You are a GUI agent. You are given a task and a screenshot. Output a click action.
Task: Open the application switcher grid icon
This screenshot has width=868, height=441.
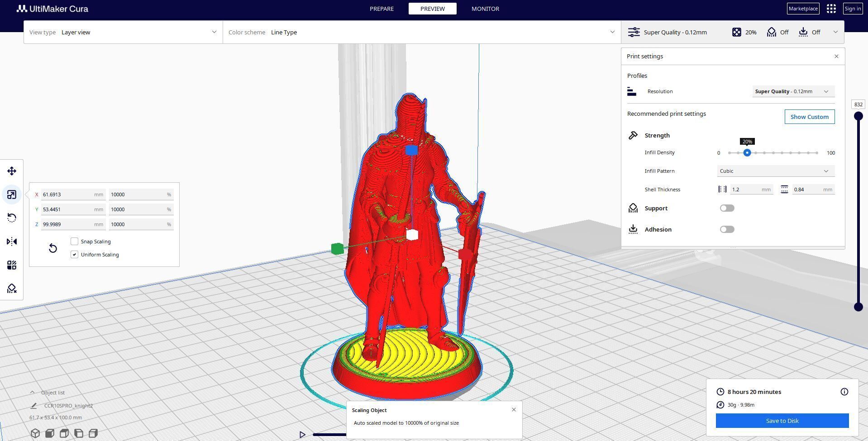pyautogui.click(x=831, y=9)
